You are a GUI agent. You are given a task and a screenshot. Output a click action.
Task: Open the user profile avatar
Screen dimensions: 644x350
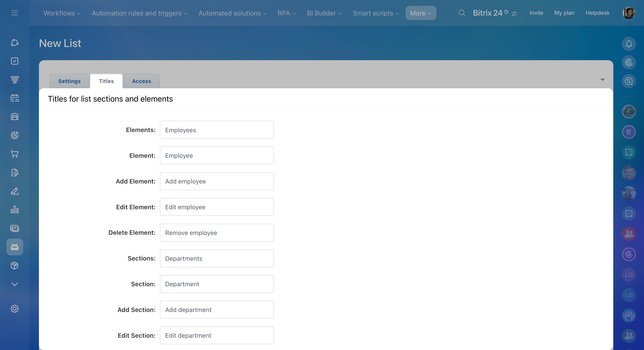pyautogui.click(x=629, y=13)
